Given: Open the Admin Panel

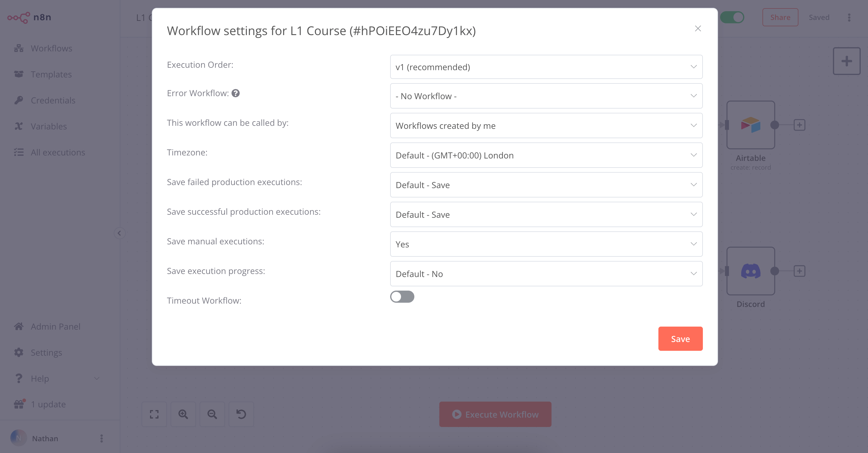Looking at the screenshot, I should (56, 326).
